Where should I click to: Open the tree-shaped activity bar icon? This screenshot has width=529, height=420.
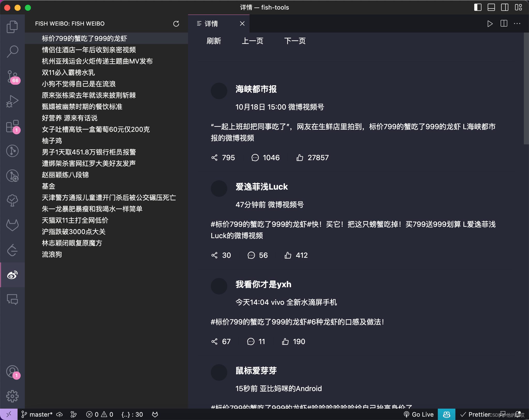(x=12, y=200)
